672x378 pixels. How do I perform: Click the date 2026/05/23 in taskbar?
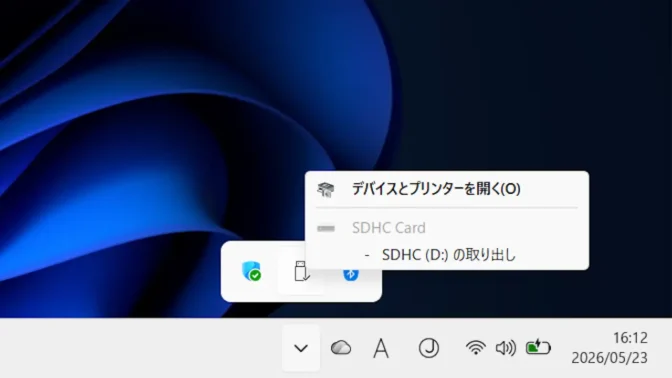point(609,357)
